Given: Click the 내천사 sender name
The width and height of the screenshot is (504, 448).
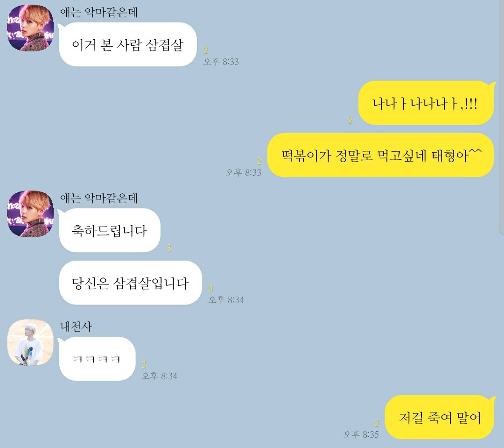Looking at the screenshot, I should click(76, 327).
